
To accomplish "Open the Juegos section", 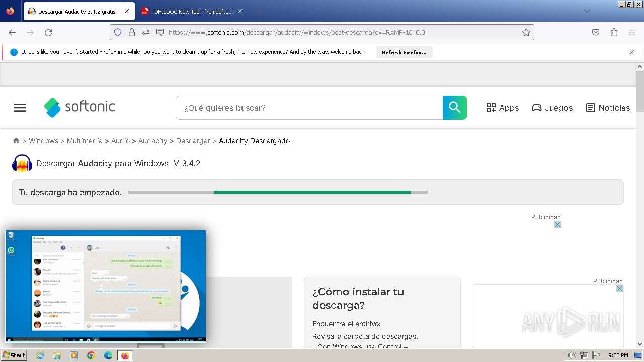I will [552, 108].
